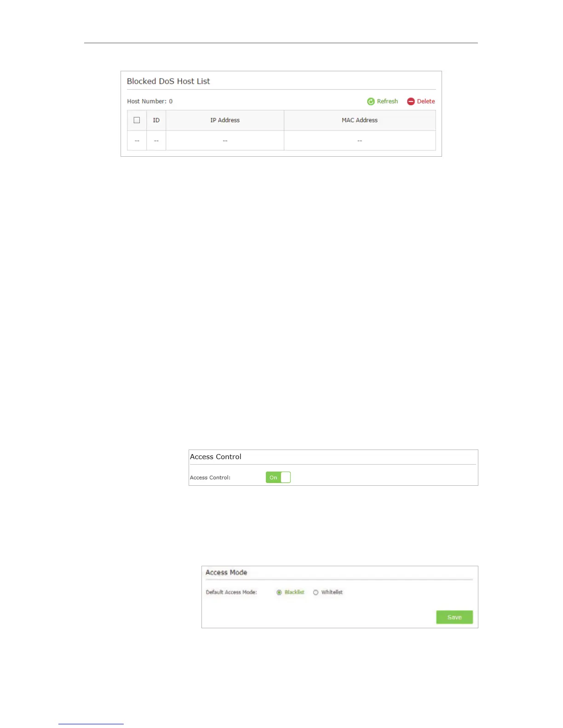
Task: Choose the Whitelist radio button
Action: tap(316, 592)
